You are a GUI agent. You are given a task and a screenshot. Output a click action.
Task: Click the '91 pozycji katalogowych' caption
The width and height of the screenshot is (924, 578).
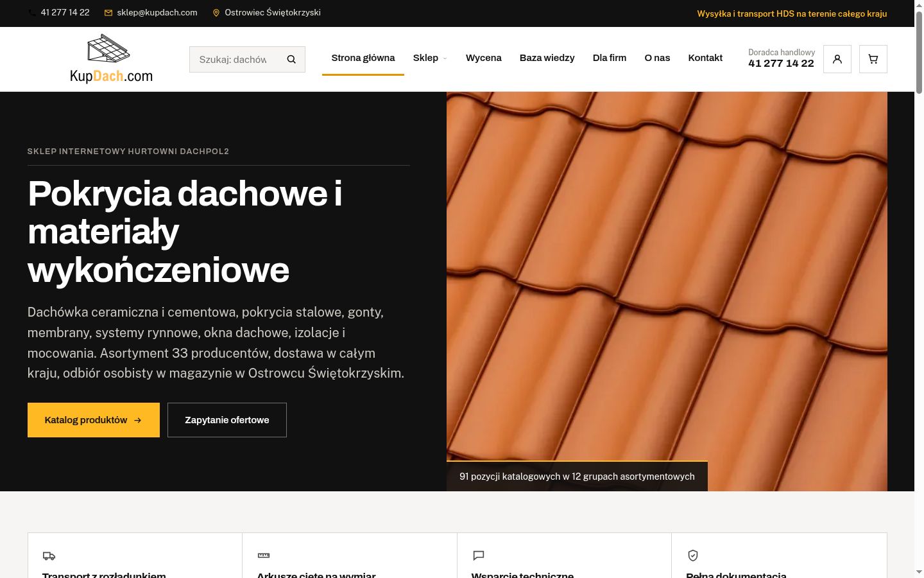tap(577, 477)
